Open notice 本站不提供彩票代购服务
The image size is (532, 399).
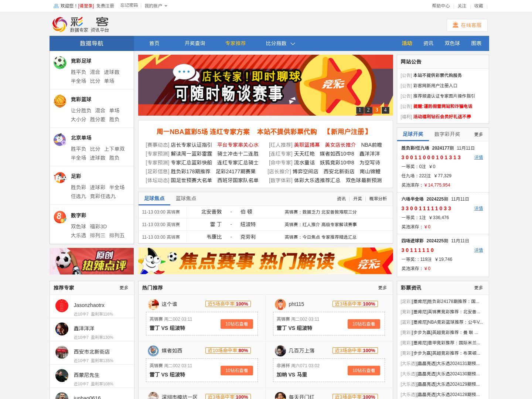(437, 75)
